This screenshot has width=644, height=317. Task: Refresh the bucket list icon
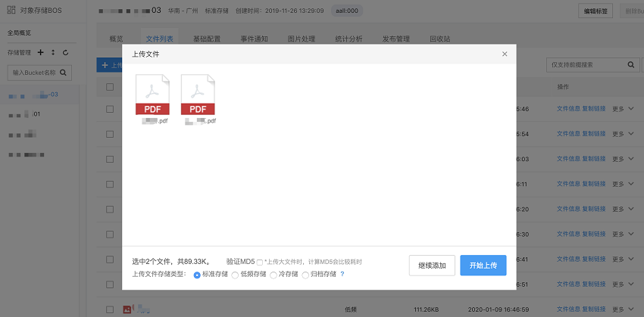pyautogui.click(x=65, y=52)
